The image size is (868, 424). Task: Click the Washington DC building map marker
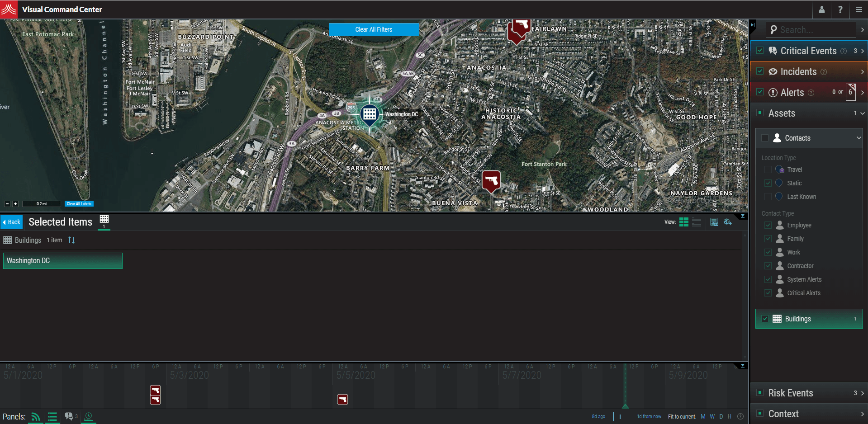click(370, 113)
